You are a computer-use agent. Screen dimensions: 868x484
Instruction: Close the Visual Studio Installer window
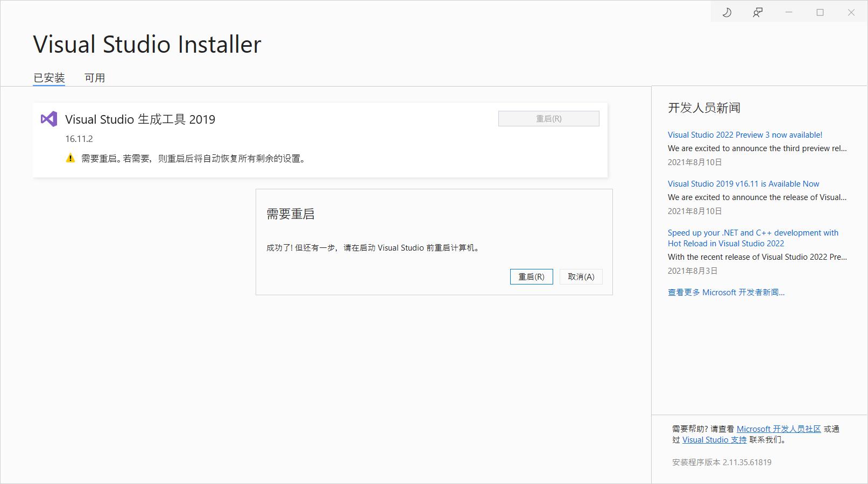click(x=851, y=12)
